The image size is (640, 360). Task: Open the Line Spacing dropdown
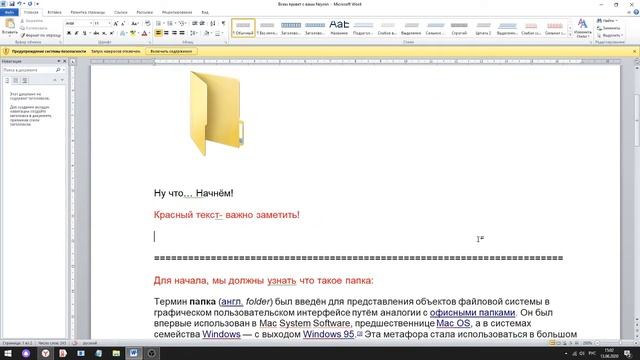coord(193,33)
